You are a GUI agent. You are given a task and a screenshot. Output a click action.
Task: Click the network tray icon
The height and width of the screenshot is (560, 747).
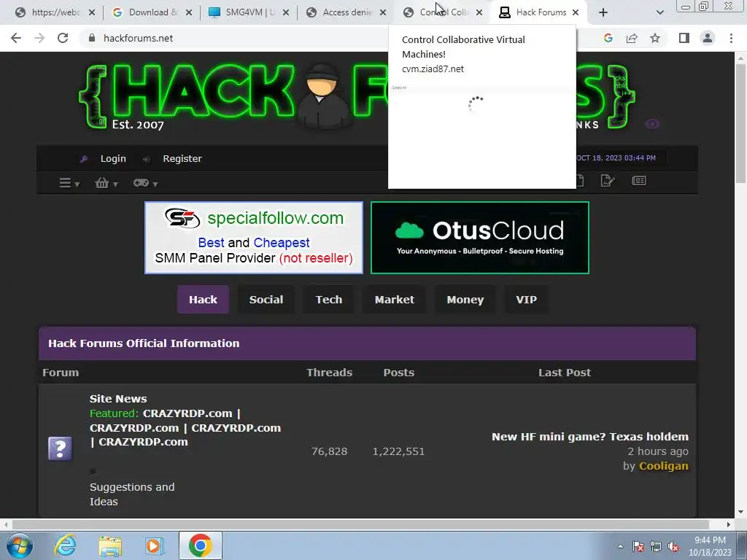[x=656, y=546]
